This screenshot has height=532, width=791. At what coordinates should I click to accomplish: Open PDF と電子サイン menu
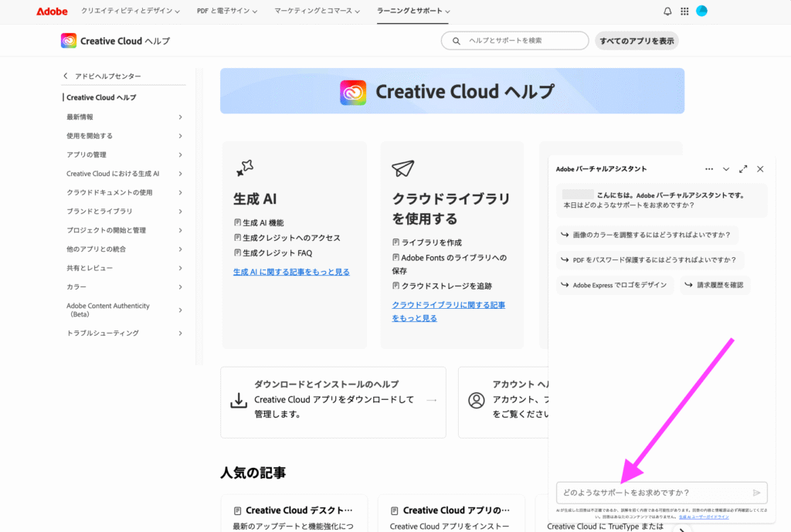(x=227, y=11)
